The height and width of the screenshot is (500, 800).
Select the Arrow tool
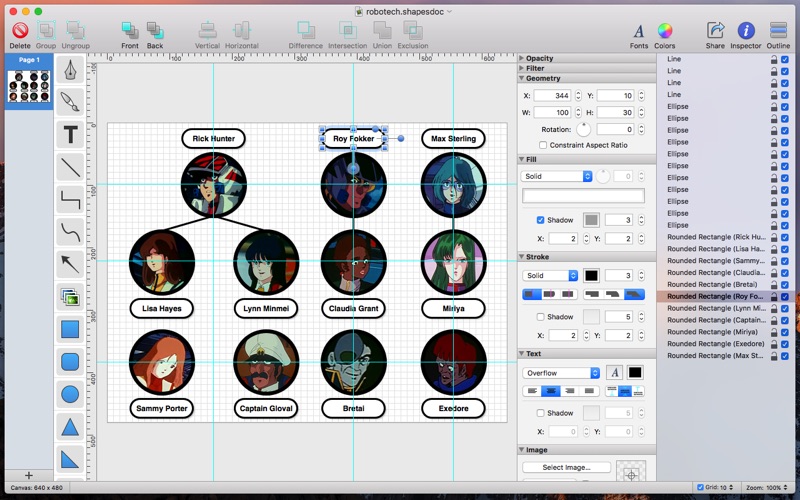pyautogui.click(x=70, y=264)
